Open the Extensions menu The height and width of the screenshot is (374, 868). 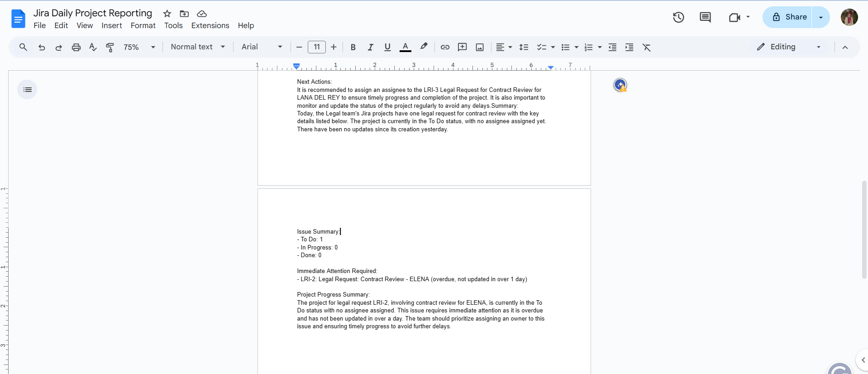[x=210, y=25]
